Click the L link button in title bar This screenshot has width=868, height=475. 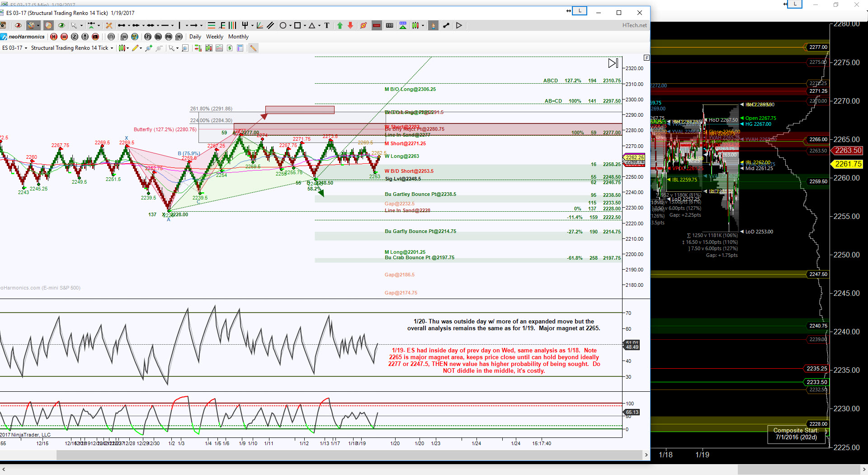580,11
